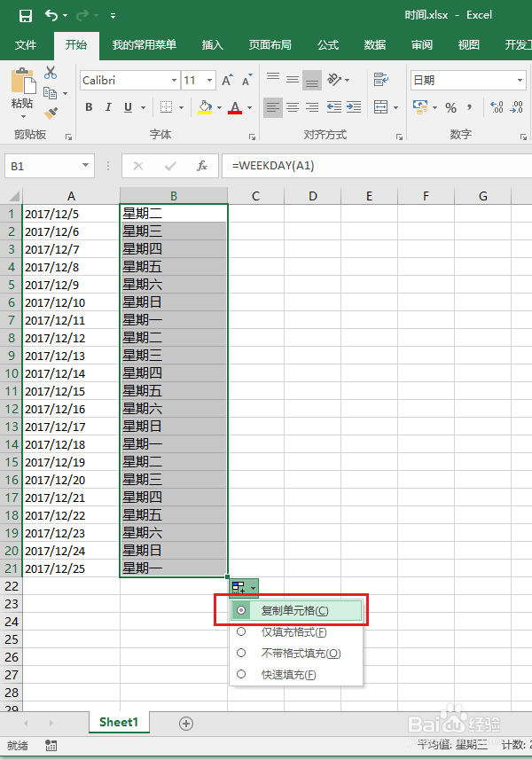The image size is (532, 760).
Task: Toggle Bold formatting
Action: [89, 107]
